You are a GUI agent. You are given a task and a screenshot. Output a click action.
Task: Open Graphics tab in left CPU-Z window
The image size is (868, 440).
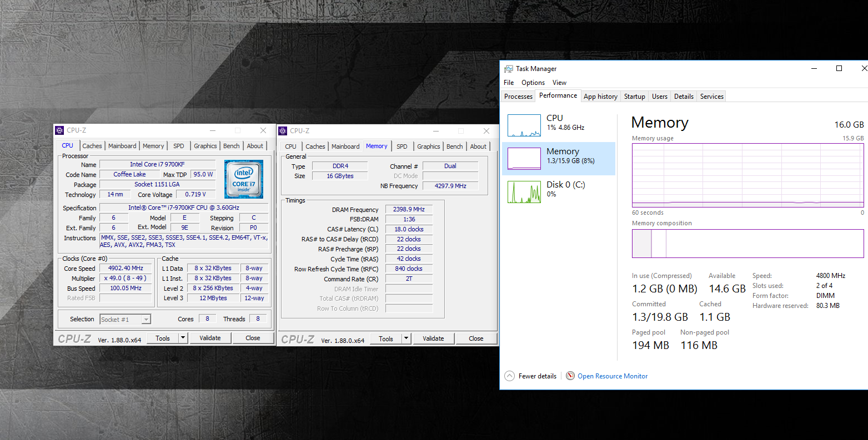pyautogui.click(x=205, y=146)
